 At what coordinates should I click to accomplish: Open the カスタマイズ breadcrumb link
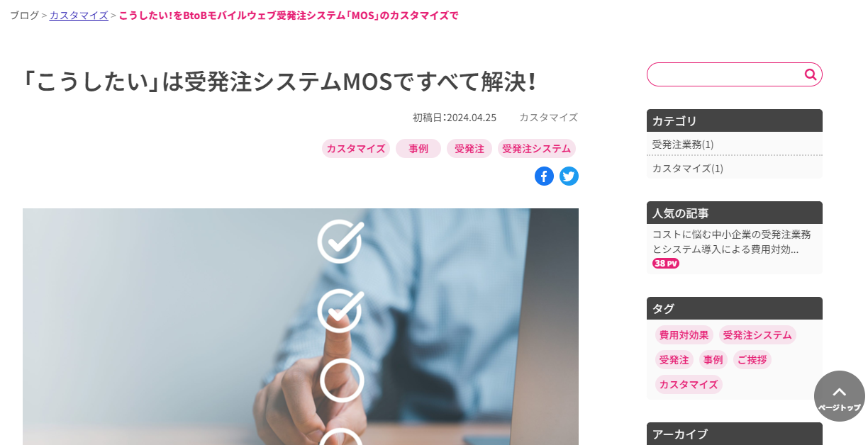[79, 16]
